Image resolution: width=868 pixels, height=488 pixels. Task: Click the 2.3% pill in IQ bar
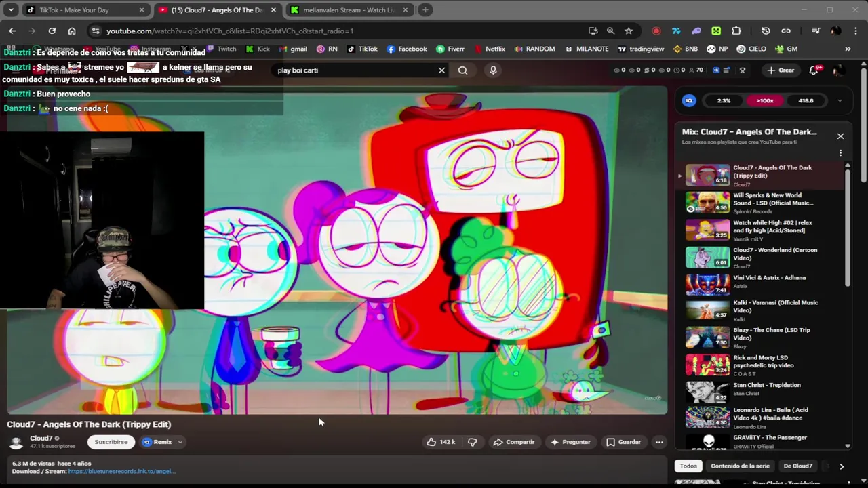pos(724,100)
